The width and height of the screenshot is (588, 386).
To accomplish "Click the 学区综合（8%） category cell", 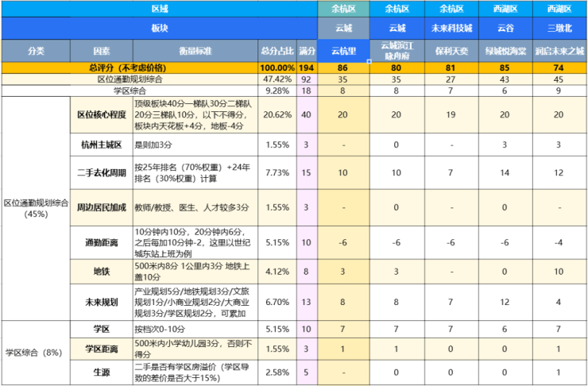I will (x=35, y=352).
